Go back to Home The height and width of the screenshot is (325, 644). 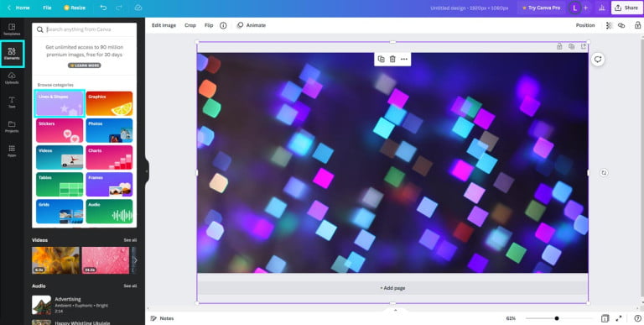click(18, 8)
